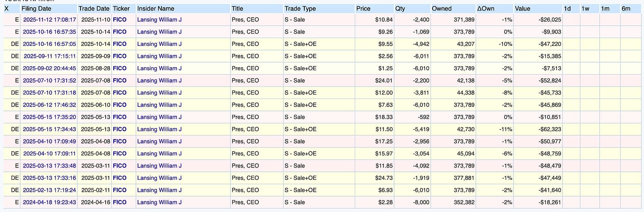Sort table by Filing Date header
Screen dimensions: 644x212
(x=36, y=8)
